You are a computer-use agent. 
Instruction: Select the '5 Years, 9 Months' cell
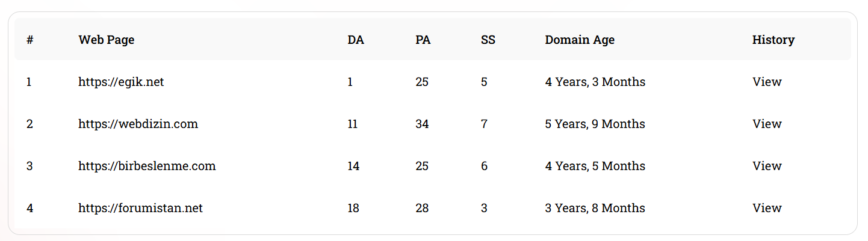pyautogui.click(x=595, y=124)
